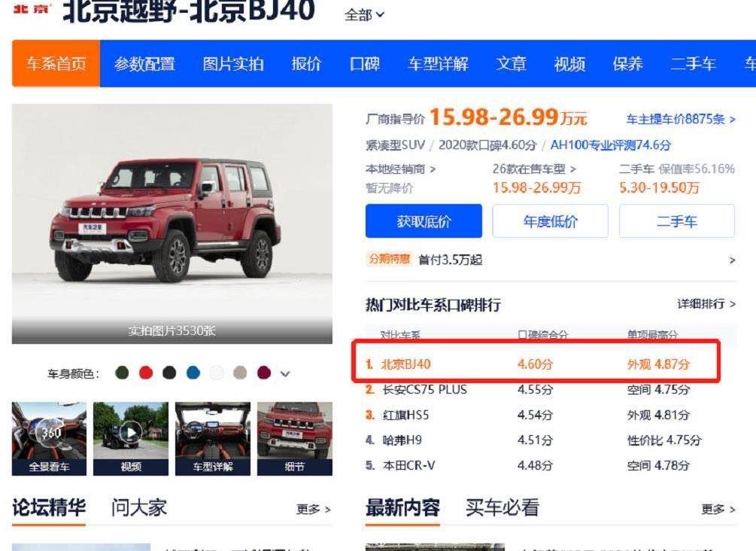Open the 全部 dropdown next to title

click(x=364, y=15)
